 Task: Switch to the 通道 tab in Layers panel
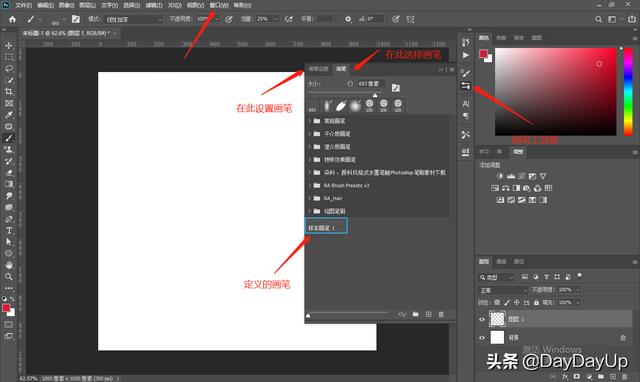coord(501,261)
